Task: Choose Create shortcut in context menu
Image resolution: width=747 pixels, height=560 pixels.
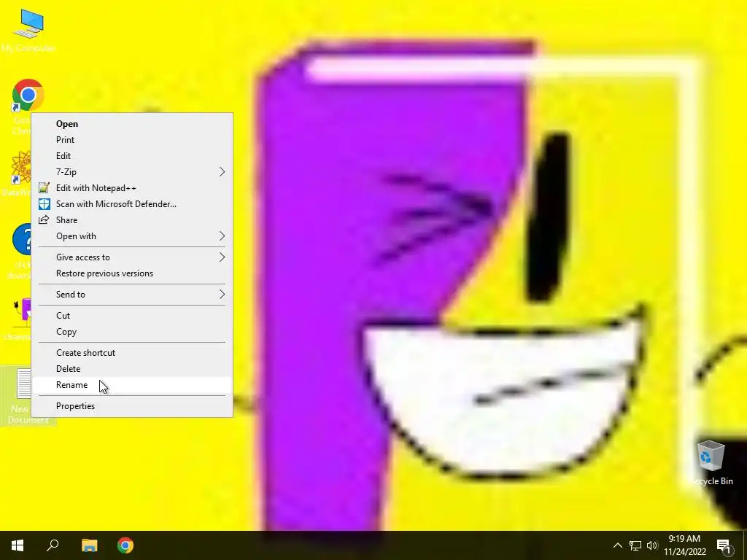Action: click(x=132, y=352)
